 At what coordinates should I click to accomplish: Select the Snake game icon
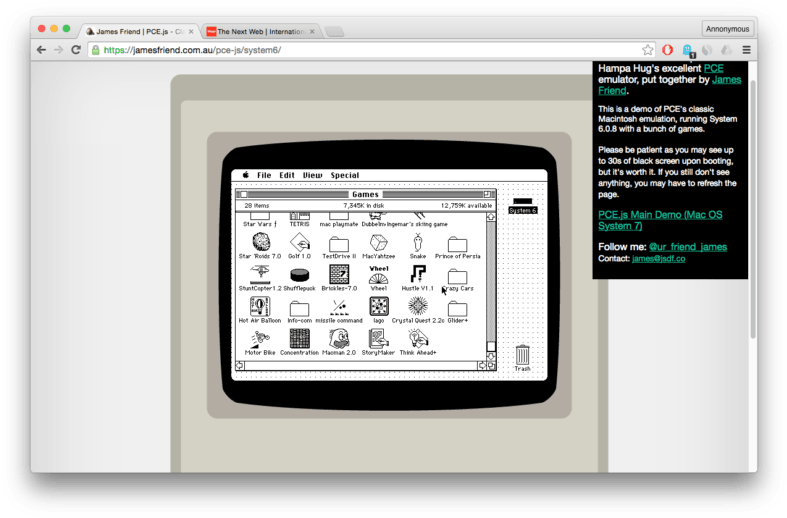(418, 243)
